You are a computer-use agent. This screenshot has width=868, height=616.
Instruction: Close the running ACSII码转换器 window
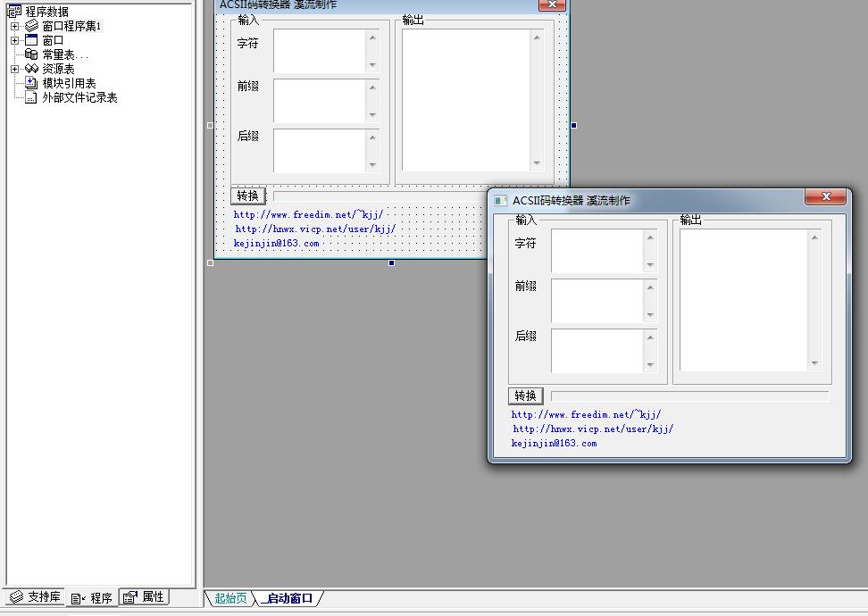(x=825, y=196)
